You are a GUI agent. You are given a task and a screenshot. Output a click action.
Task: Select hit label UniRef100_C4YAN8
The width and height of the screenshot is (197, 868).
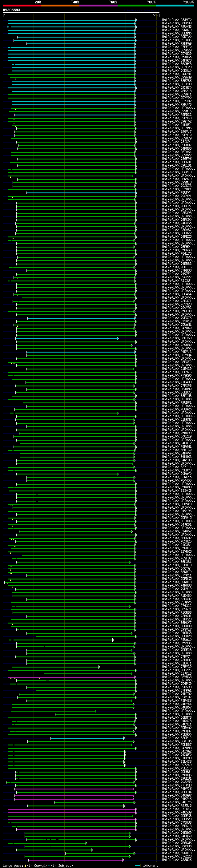click(x=176, y=748)
